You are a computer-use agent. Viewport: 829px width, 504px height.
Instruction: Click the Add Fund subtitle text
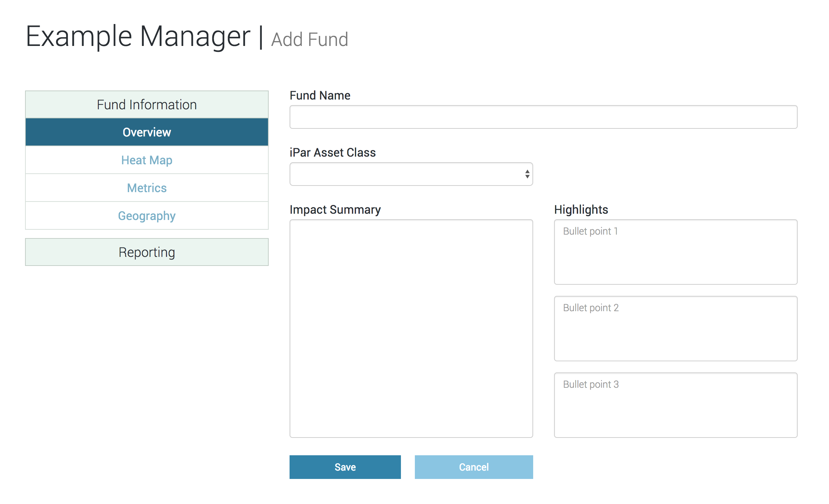click(x=309, y=40)
